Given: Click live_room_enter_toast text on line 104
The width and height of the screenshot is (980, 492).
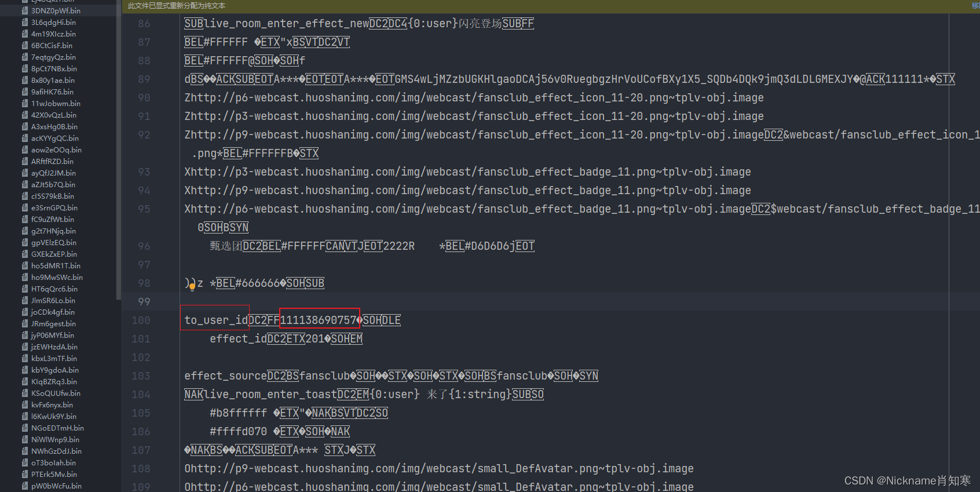Looking at the screenshot, I should pos(270,394).
